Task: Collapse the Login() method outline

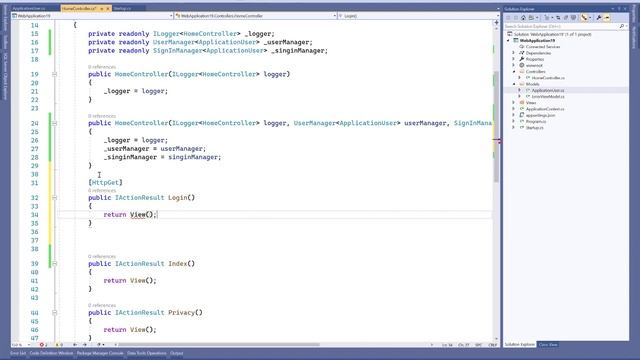Action: (54, 198)
